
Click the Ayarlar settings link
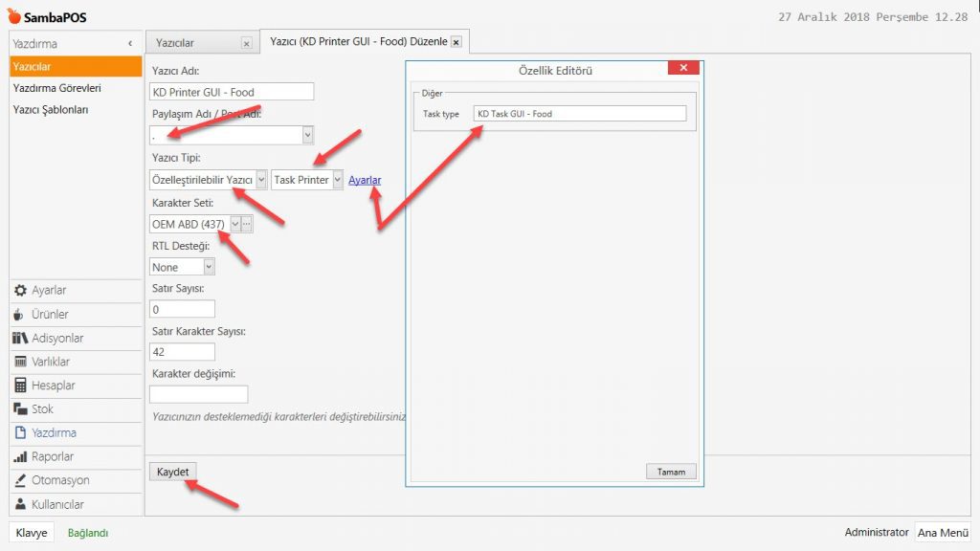(365, 180)
